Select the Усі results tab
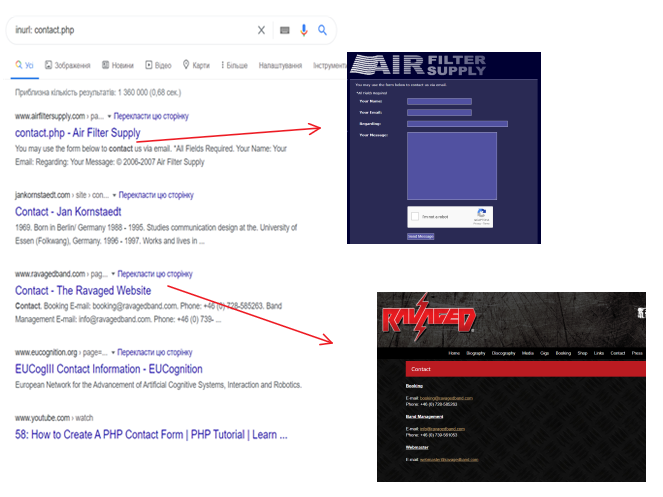 25,65
